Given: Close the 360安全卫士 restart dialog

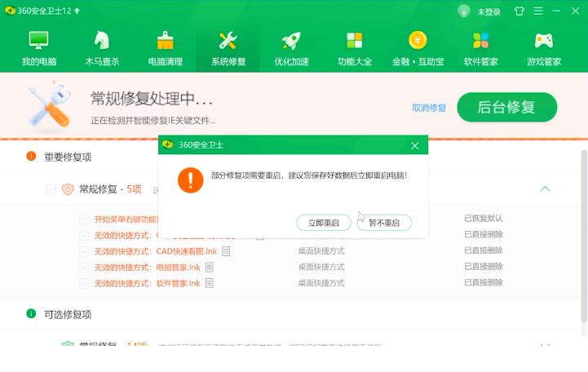Looking at the screenshot, I should click(x=415, y=145).
